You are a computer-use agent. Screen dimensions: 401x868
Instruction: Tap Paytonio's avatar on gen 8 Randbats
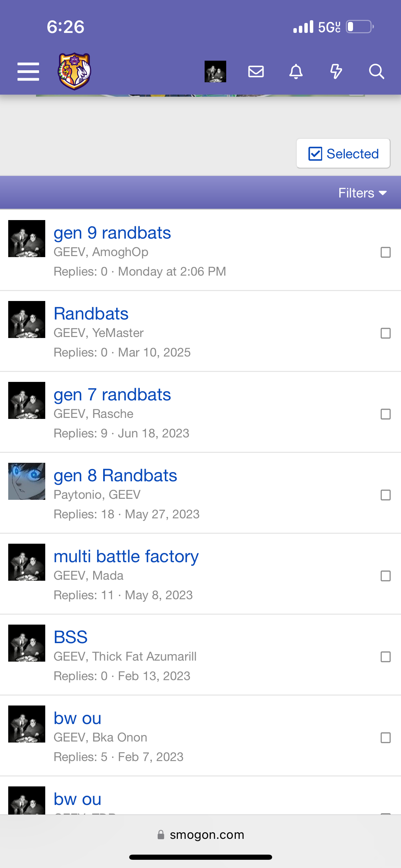tap(27, 481)
